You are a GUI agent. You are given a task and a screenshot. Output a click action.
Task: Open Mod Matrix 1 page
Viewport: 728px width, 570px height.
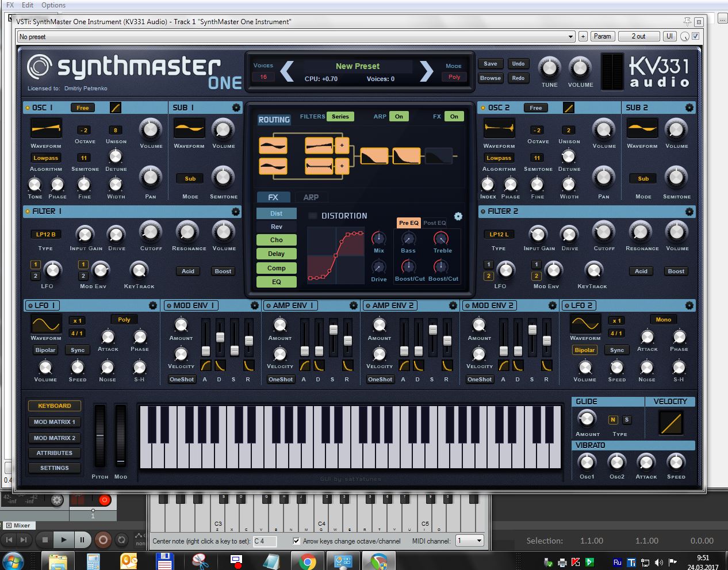54,422
